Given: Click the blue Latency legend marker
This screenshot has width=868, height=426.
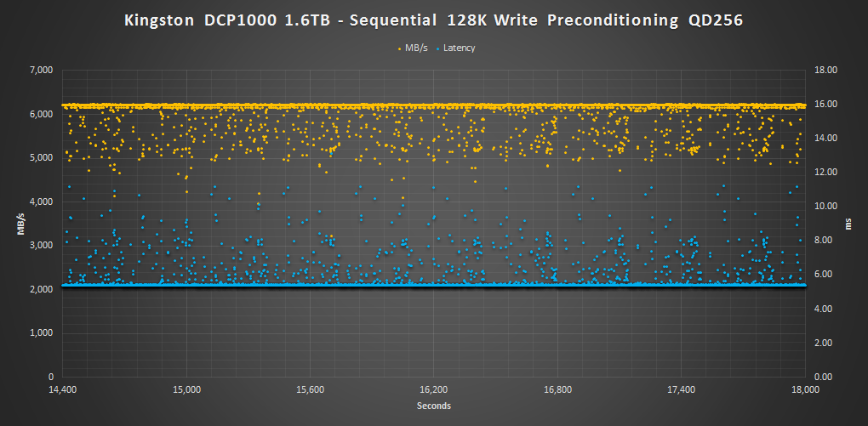Looking at the screenshot, I should pyautogui.click(x=438, y=48).
